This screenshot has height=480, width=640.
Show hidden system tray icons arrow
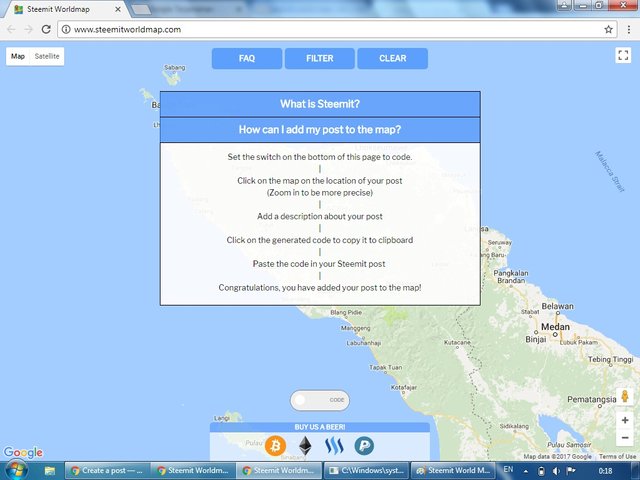pos(526,471)
